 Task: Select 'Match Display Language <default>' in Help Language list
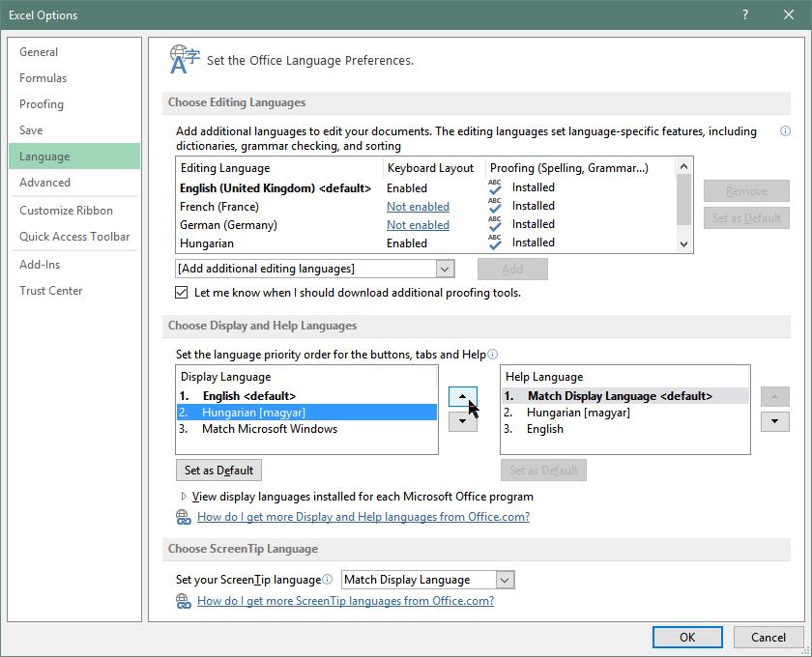(x=625, y=396)
